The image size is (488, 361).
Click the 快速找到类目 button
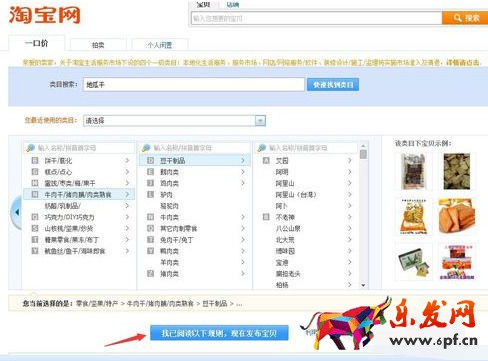click(333, 85)
